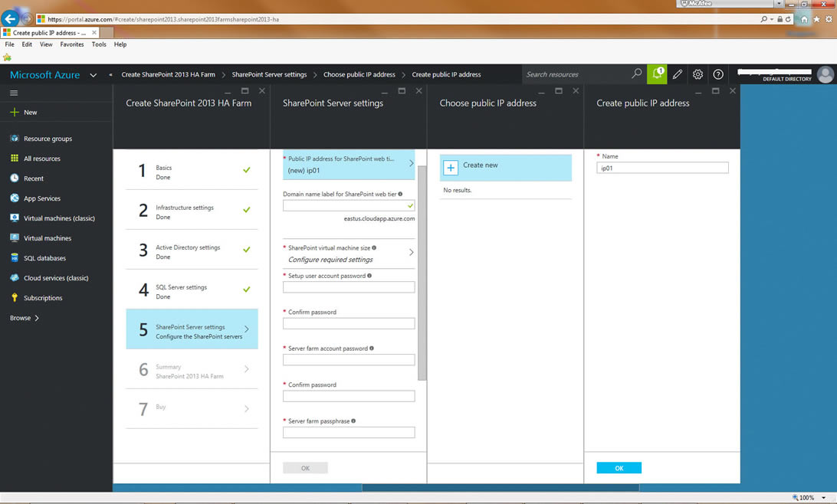Expand the Browse menu in sidebar
This screenshot has height=504, width=837.
click(25, 318)
